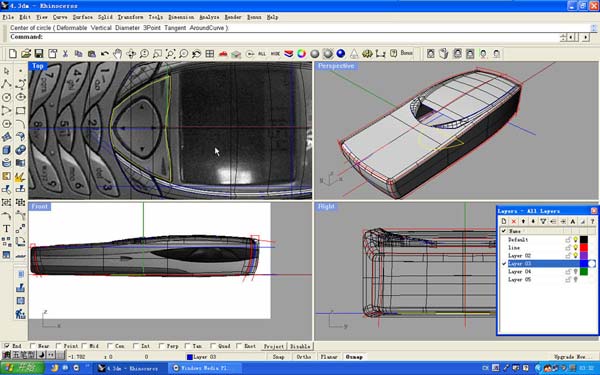
Task: Click the Undo arrow icon
Action: click(104, 54)
